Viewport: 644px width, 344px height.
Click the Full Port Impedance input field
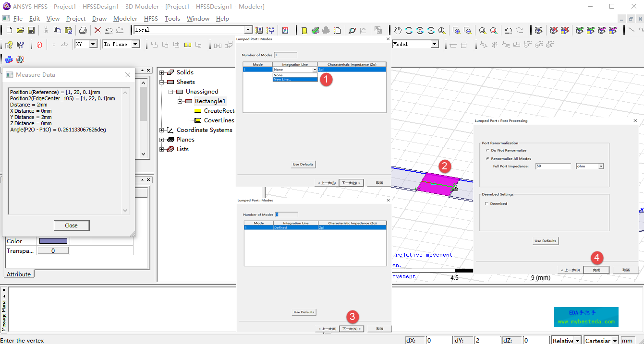click(553, 166)
